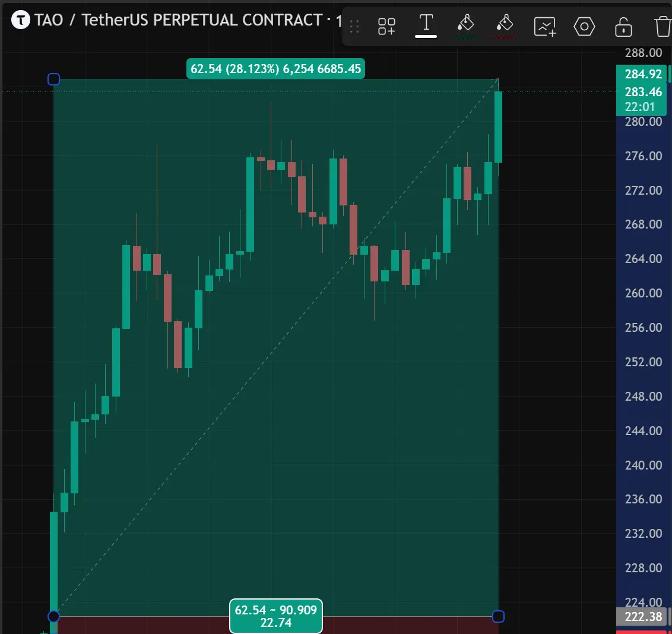Open drawing settings hexagon icon
672x634 pixels.
584,27
